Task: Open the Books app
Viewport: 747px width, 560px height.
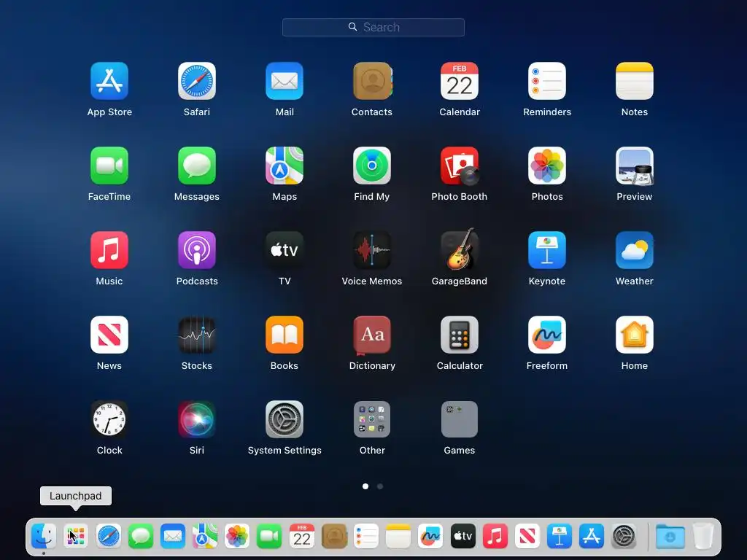Action: [x=285, y=335]
